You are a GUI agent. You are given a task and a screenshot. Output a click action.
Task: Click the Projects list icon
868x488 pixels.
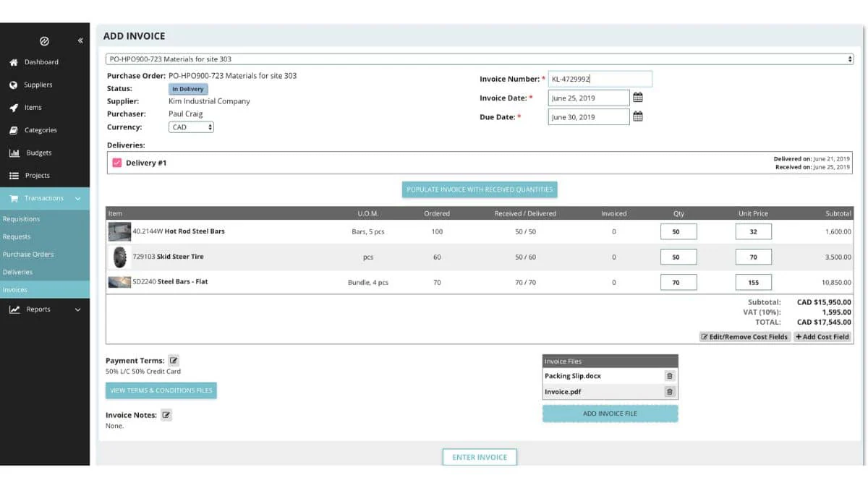click(13, 176)
